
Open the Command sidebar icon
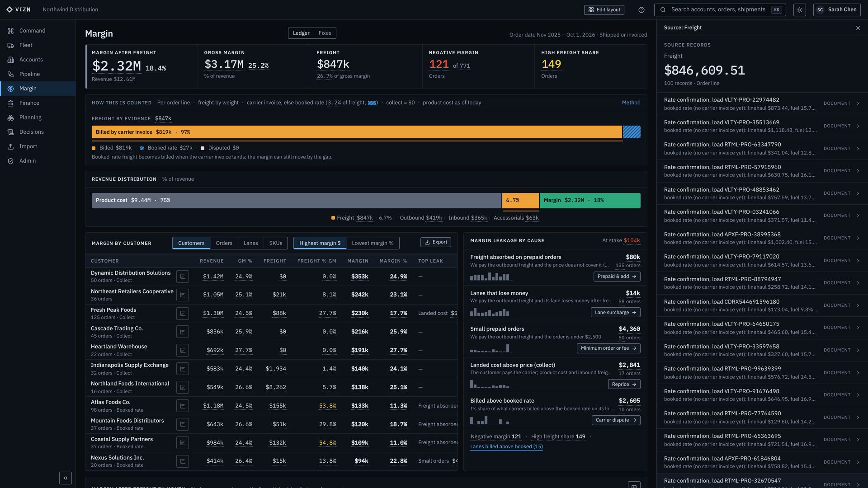(10, 31)
